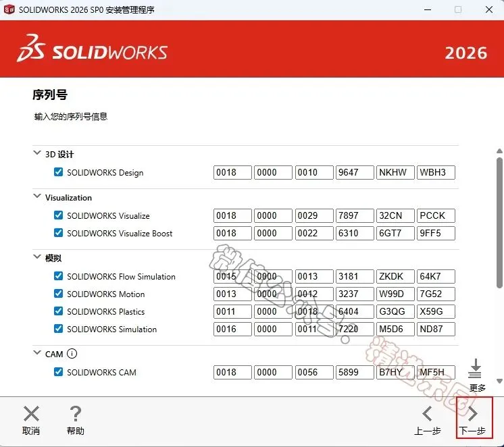Click Motion serial field containing 7G52

436,294
